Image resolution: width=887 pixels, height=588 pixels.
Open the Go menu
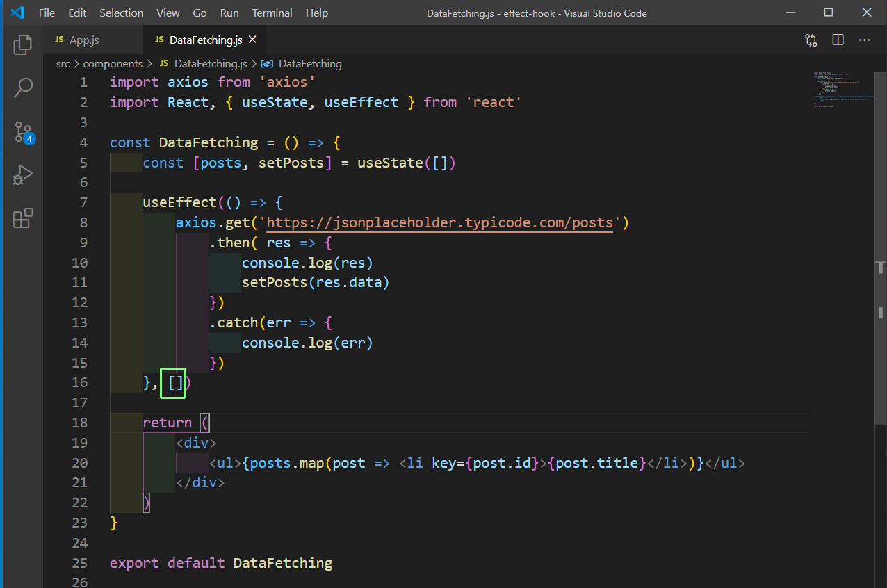tap(200, 13)
